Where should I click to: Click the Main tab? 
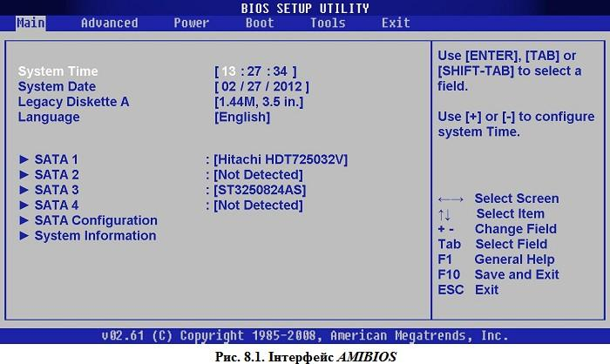[30, 23]
